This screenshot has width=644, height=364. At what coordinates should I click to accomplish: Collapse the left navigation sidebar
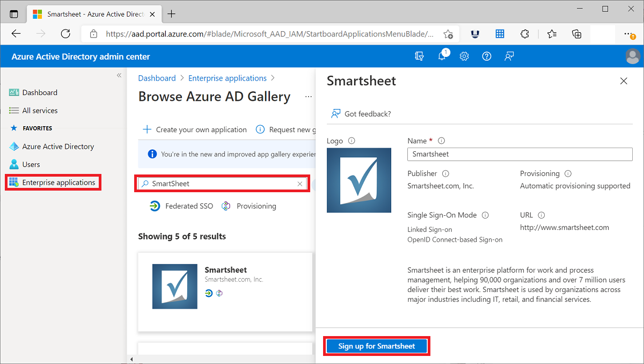click(x=119, y=76)
